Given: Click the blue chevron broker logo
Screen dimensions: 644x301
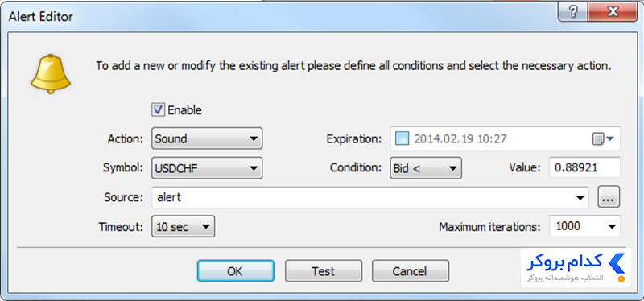Looking at the screenshot, I should (x=617, y=264).
